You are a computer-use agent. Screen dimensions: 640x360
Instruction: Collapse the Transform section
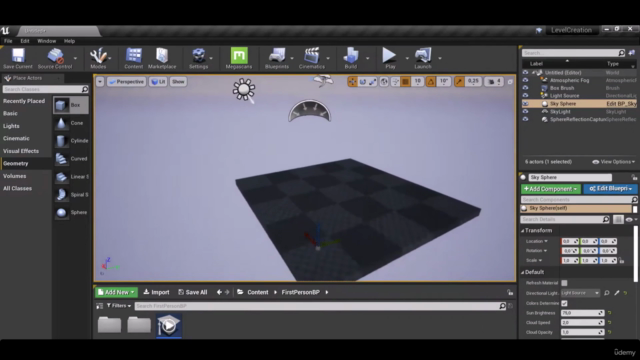522,231
